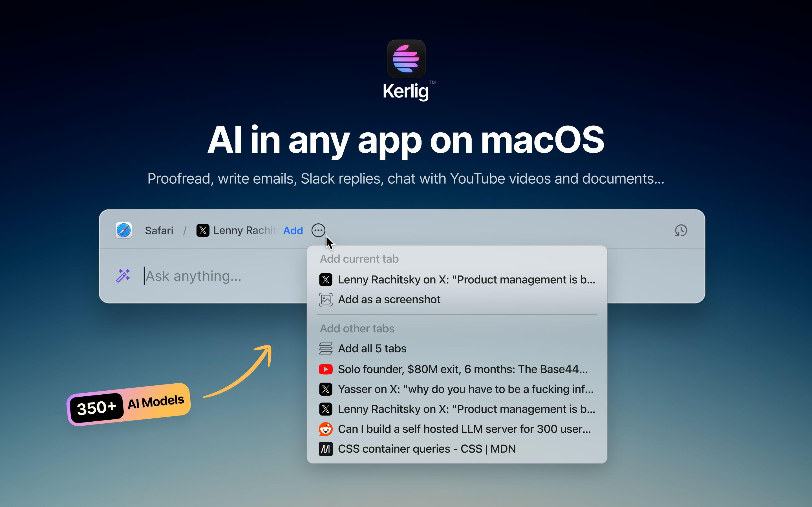
Task: Click the screenshot icon in the menu
Action: 325,299
